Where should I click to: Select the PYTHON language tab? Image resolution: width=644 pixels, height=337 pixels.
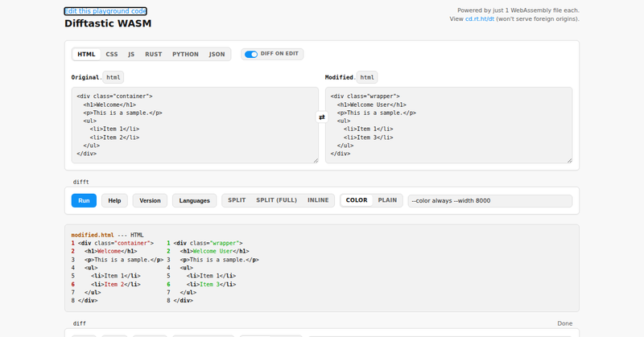point(185,54)
